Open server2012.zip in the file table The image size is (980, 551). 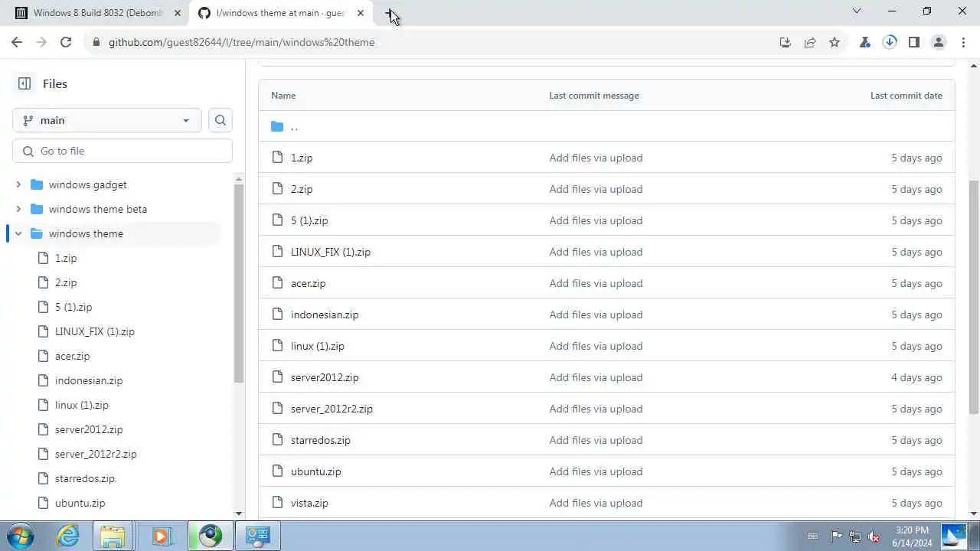pos(325,377)
